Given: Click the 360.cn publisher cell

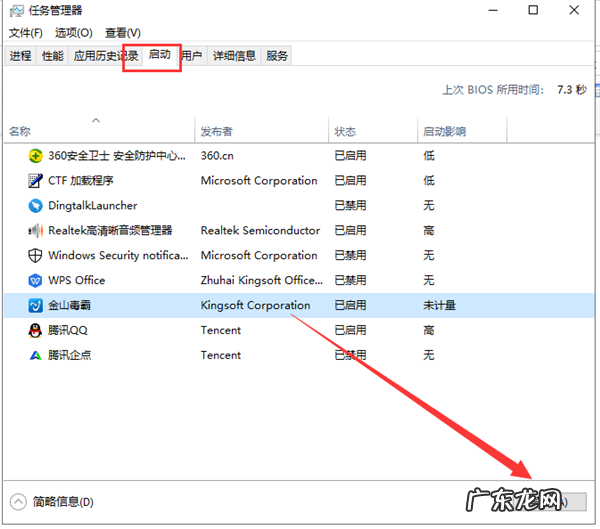Looking at the screenshot, I should point(217,156).
